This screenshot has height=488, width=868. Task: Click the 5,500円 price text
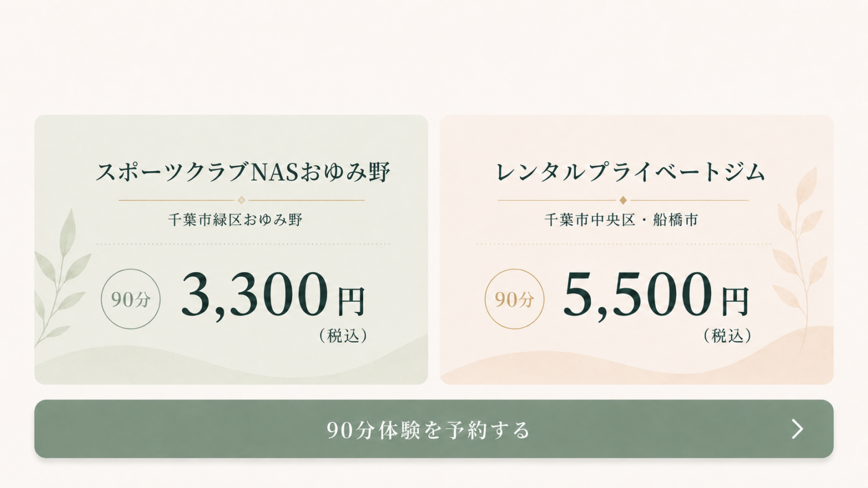click(x=656, y=295)
